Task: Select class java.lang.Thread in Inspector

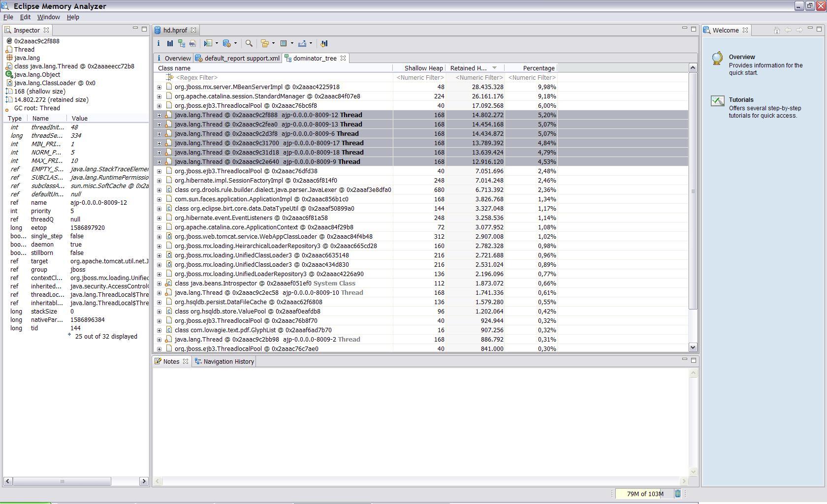Action: coord(74,66)
